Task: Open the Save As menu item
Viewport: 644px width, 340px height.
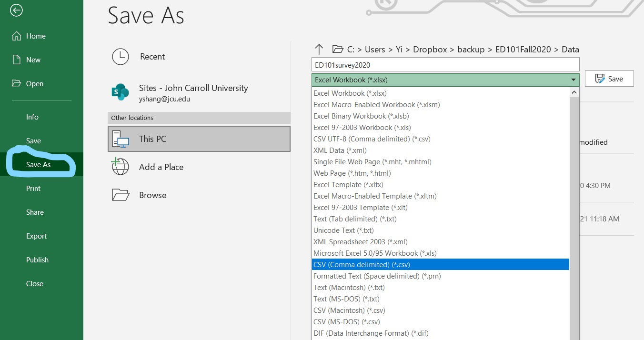Action: point(38,165)
